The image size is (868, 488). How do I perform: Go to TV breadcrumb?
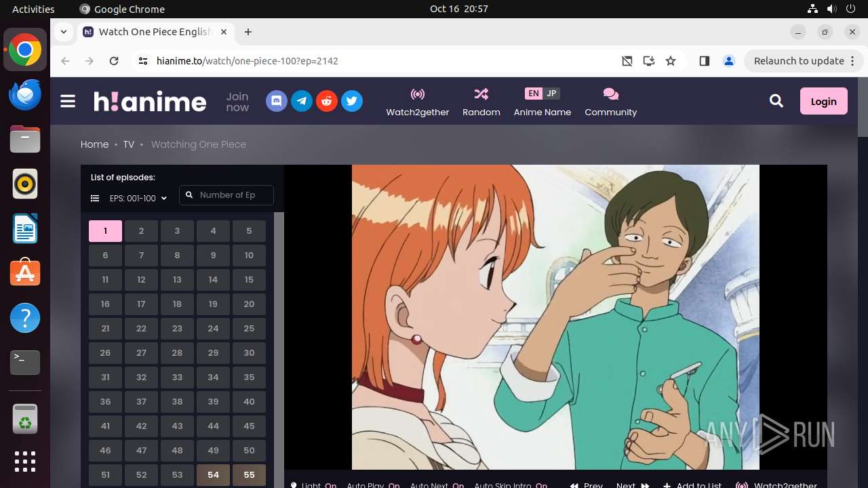click(x=129, y=144)
